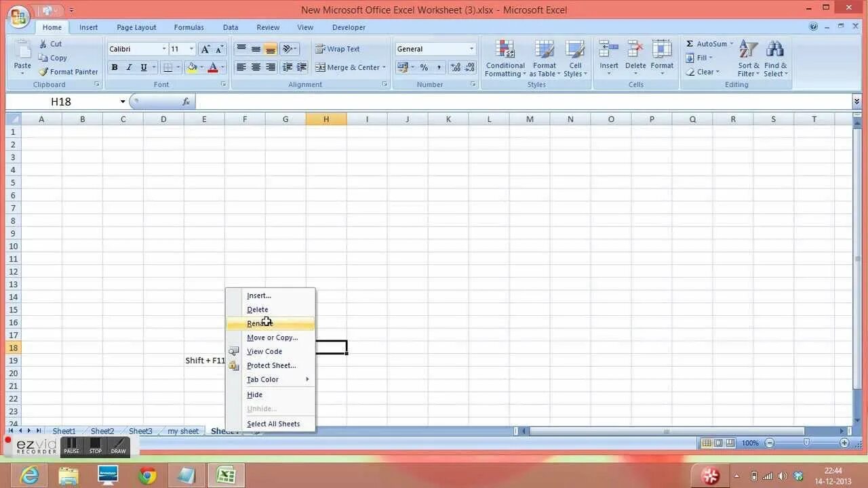This screenshot has height=488, width=868.
Task: Align text left
Action: tap(241, 68)
